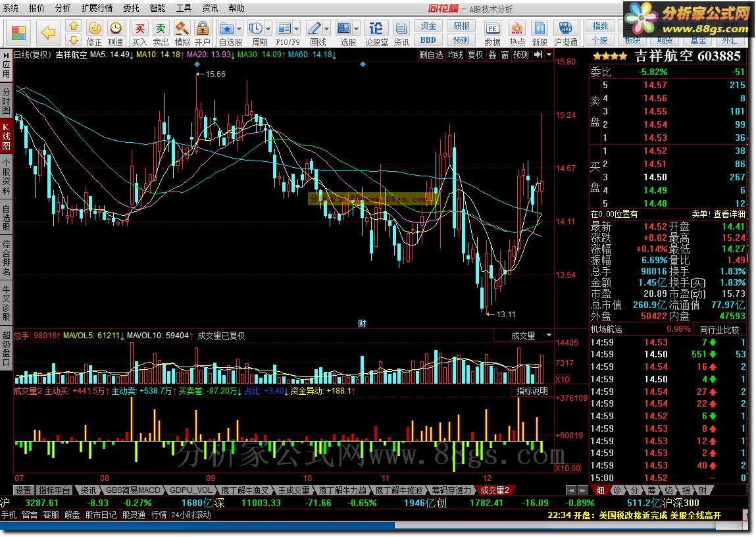Click the 资金 button

pos(428,26)
